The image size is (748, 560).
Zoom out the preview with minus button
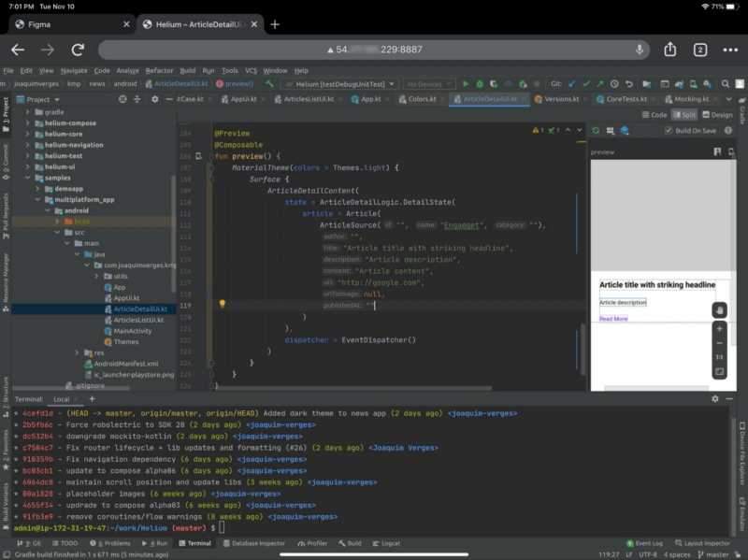719,343
